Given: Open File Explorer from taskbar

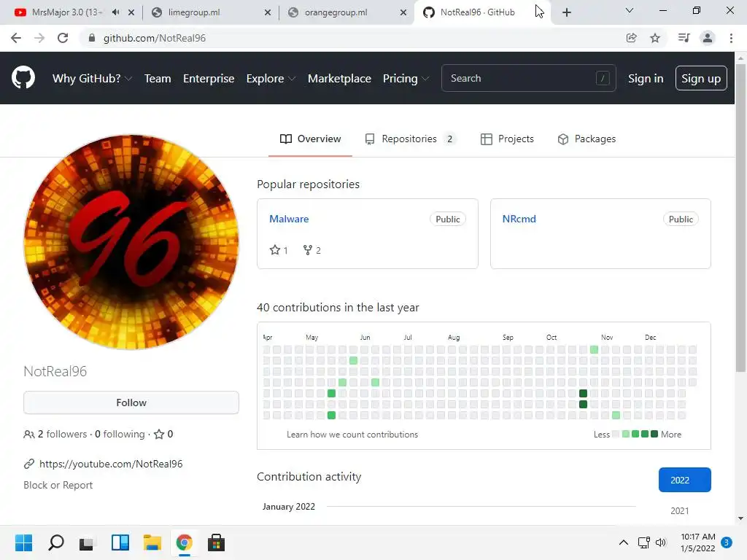Looking at the screenshot, I should point(152,542).
